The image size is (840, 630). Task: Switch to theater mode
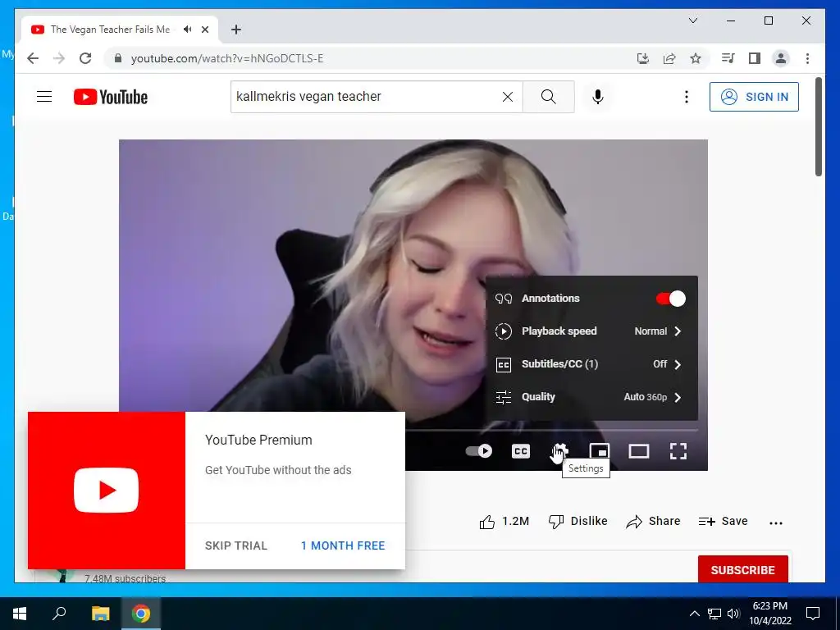tap(638, 451)
